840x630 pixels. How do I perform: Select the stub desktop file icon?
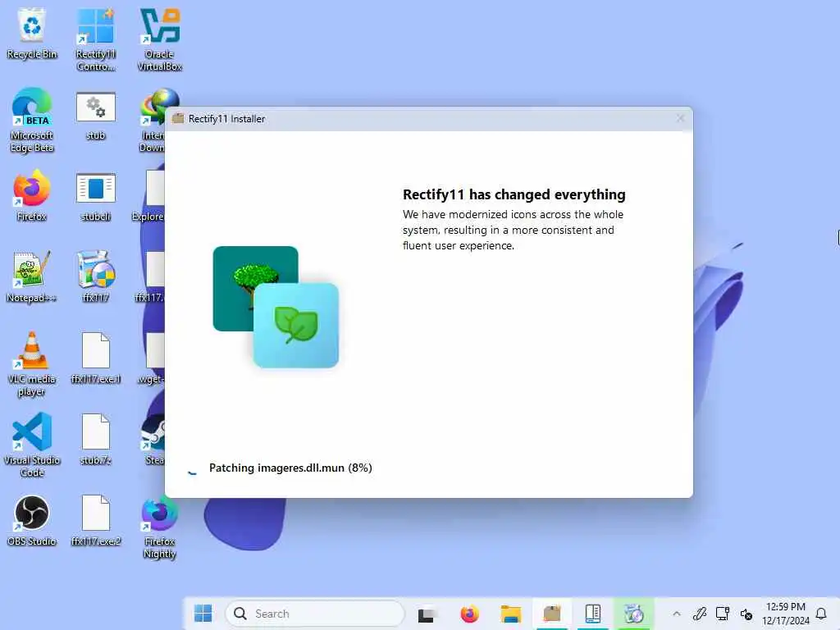(95, 115)
